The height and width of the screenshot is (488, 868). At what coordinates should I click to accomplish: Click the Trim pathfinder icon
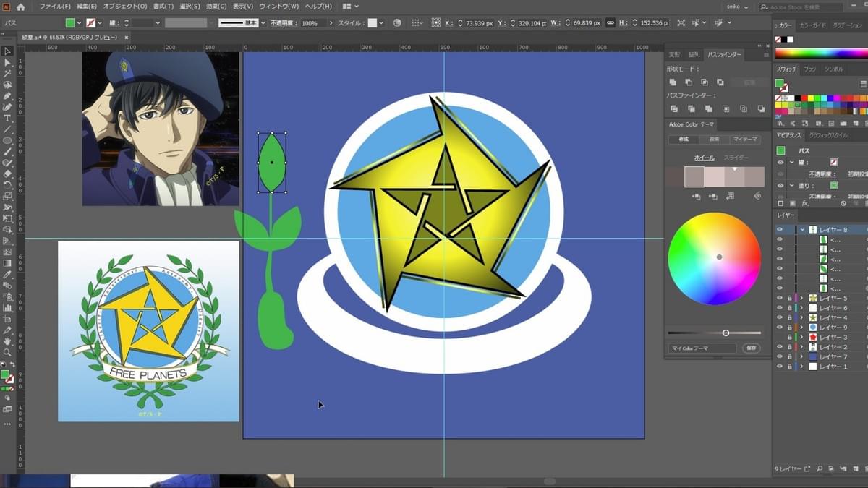point(692,108)
